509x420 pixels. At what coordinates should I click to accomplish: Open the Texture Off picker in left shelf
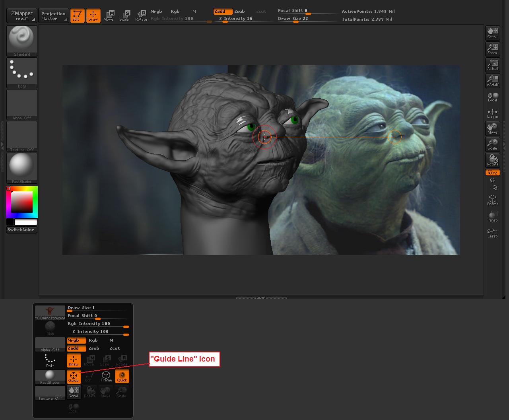22,136
